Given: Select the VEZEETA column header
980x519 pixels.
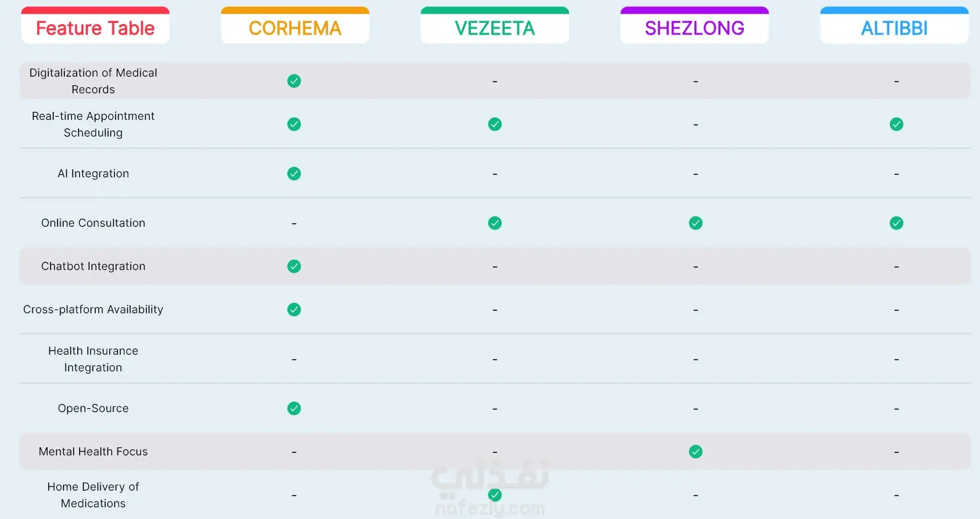Looking at the screenshot, I should pyautogui.click(x=495, y=28).
